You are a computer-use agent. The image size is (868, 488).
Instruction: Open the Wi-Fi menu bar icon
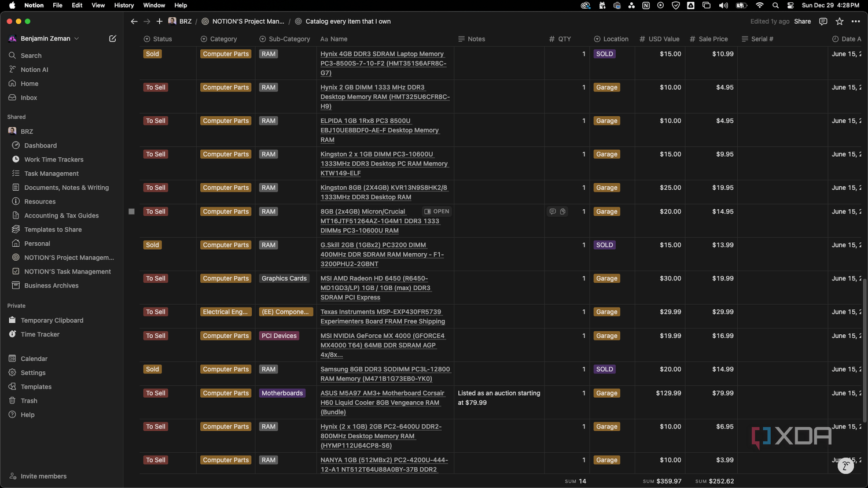tap(760, 5)
